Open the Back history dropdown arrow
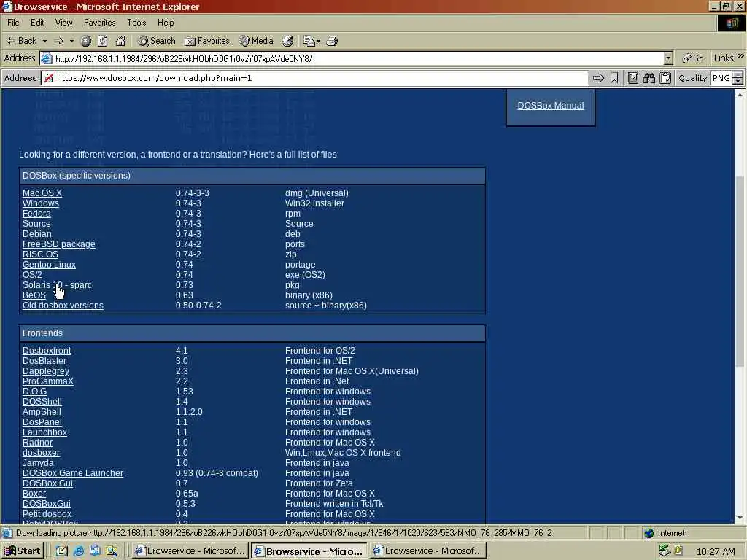Viewport: 747px width, 560px height. coord(44,41)
